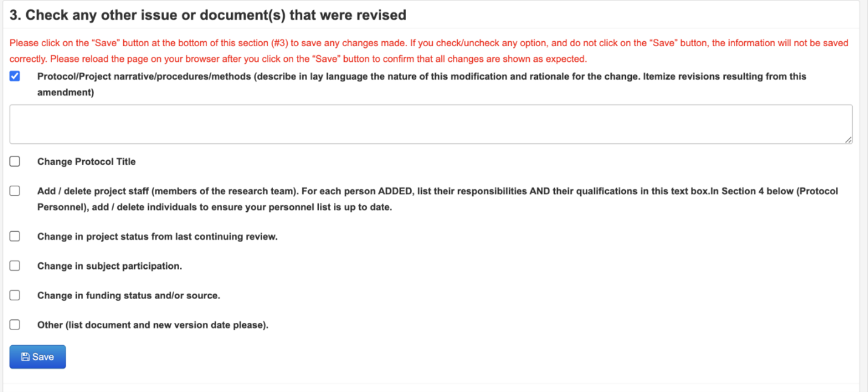Click the "Change in project status from last continuing review" label

[157, 237]
